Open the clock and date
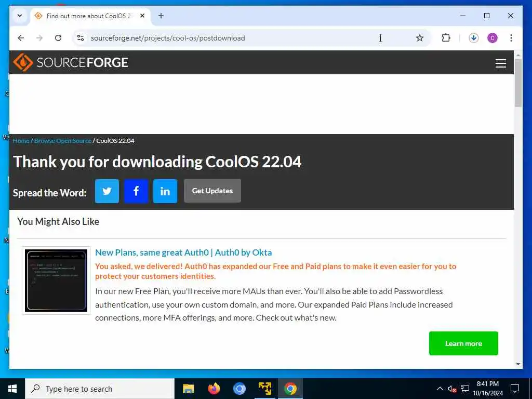The image size is (532, 399). click(x=488, y=389)
